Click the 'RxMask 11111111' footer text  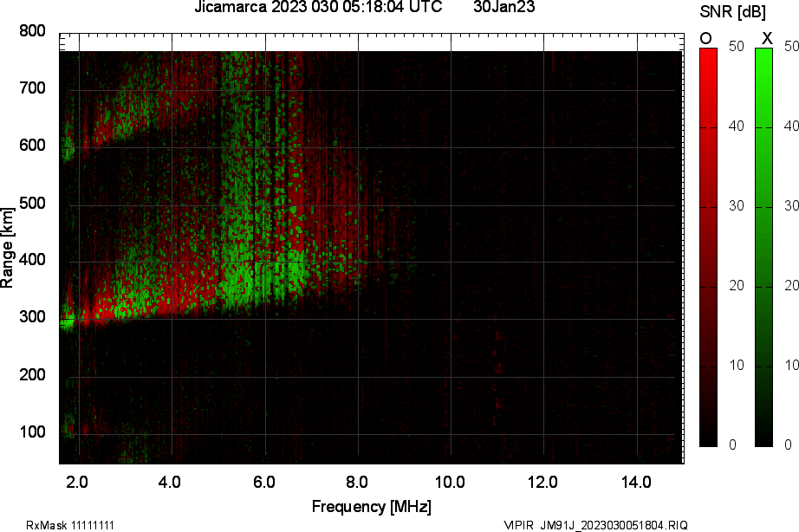pyautogui.click(x=70, y=525)
